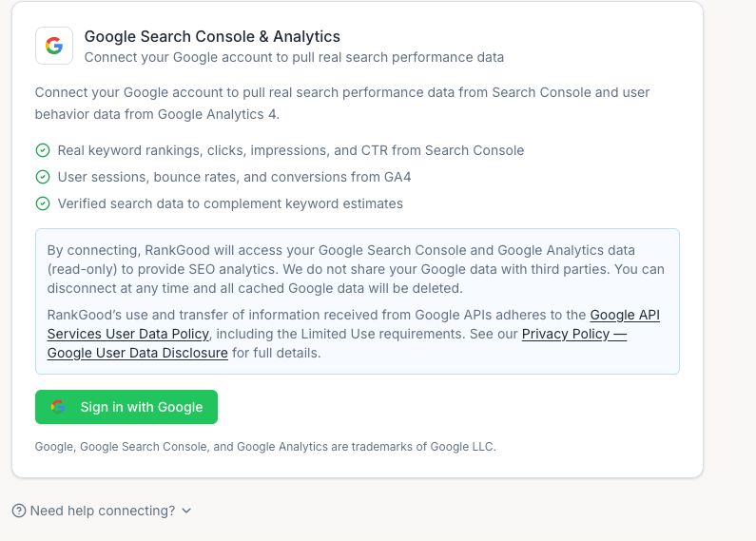Click the User sessions, bounce rates feature line
The width and height of the screenshot is (756, 541).
(x=234, y=177)
